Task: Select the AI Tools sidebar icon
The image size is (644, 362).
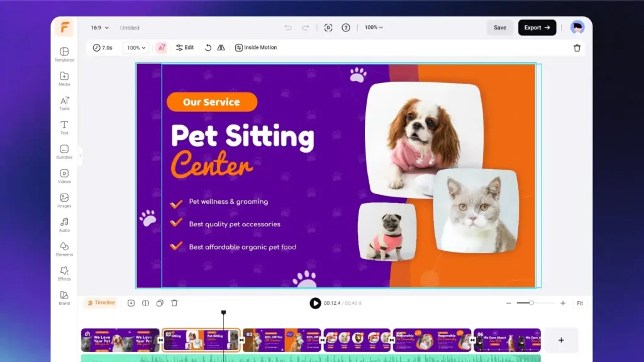Action: pyautogui.click(x=64, y=103)
